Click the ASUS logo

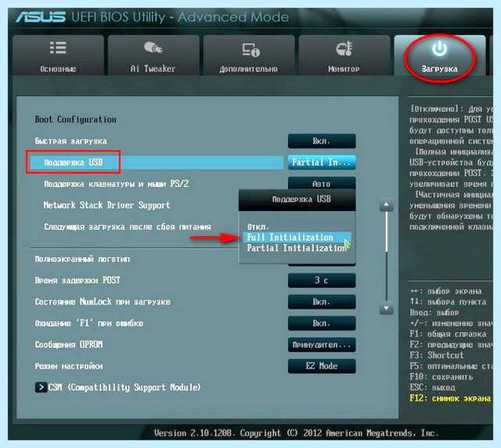pos(41,18)
